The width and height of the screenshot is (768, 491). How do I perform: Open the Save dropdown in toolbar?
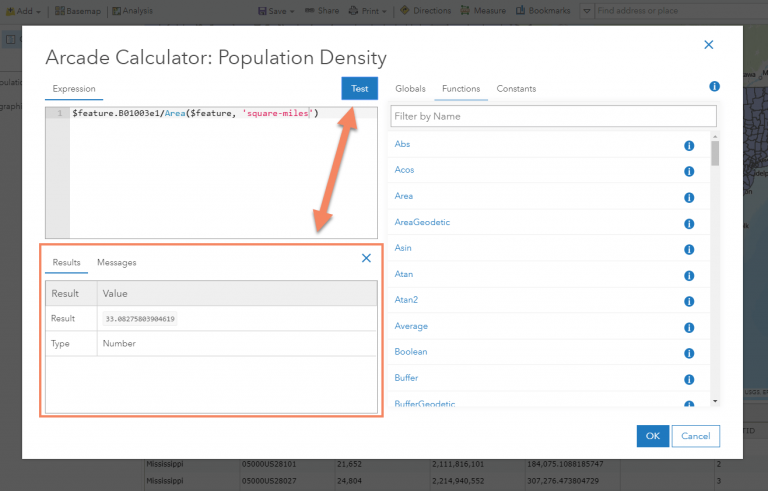276,10
